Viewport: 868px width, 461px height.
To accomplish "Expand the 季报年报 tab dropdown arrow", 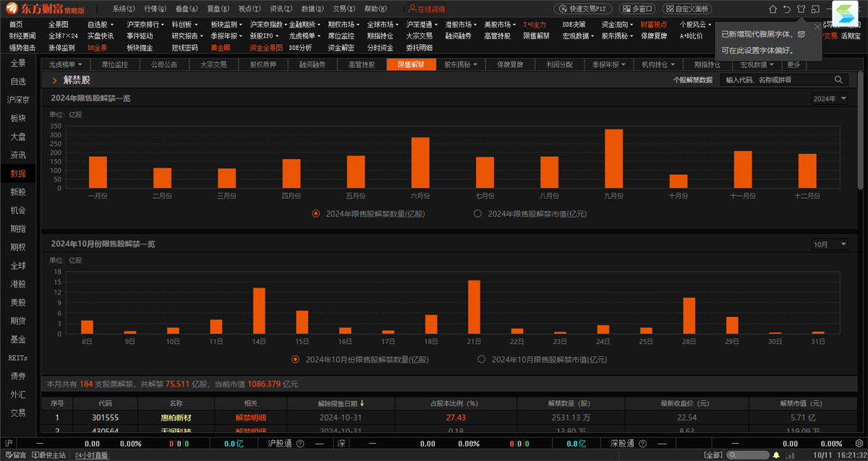I will click(624, 64).
